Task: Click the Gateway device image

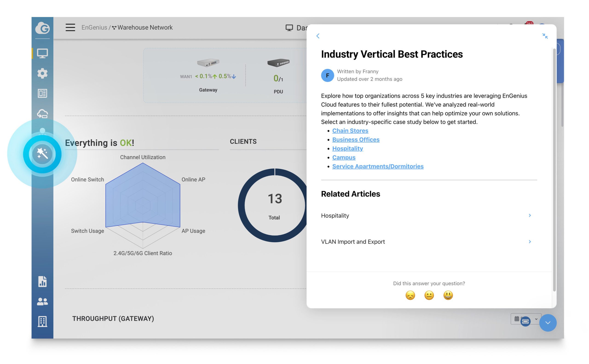Action: coord(208,63)
